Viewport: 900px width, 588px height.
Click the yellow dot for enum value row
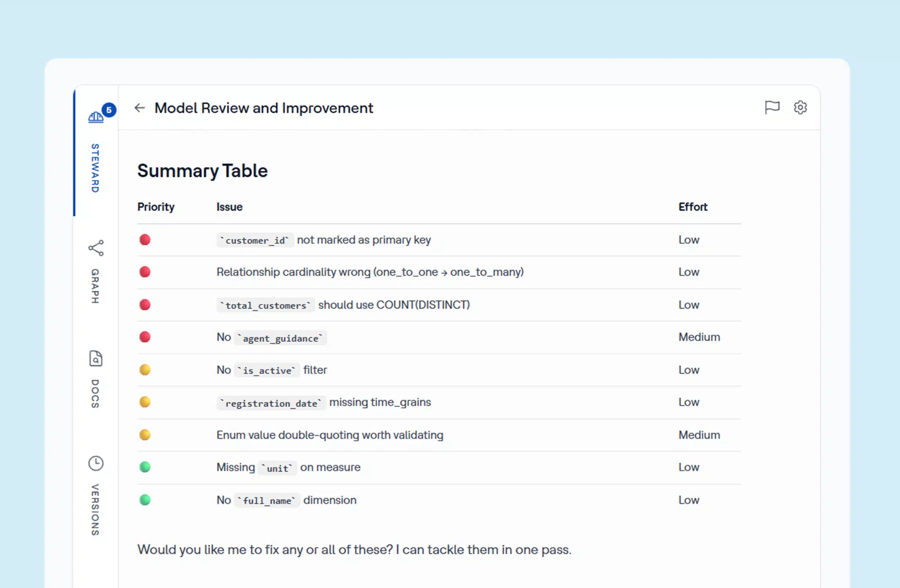(145, 435)
